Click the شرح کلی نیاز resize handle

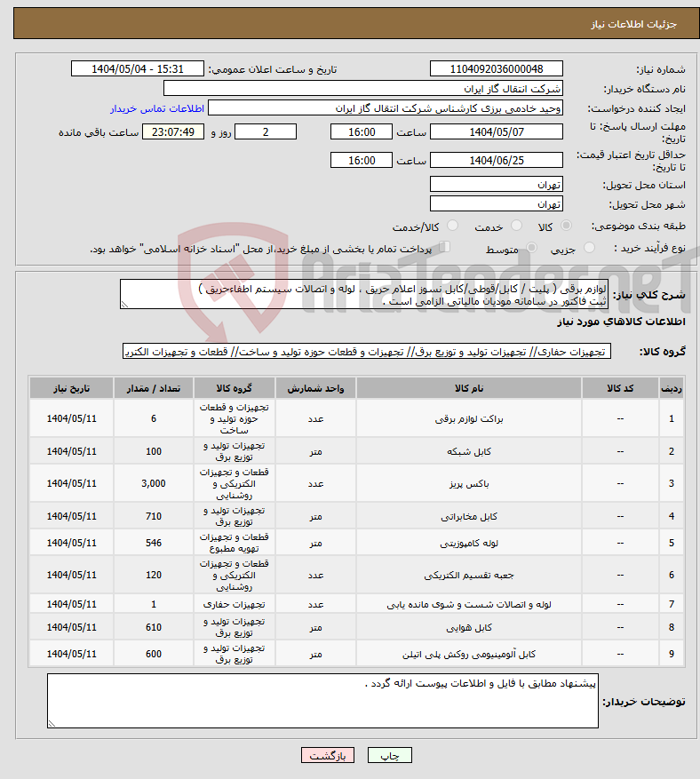(x=124, y=305)
